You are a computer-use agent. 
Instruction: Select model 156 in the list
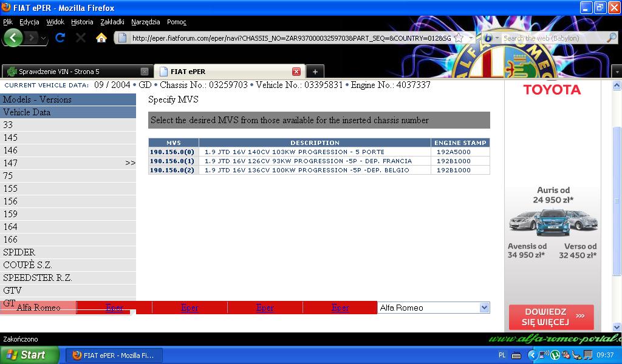click(x=68, y=201)
